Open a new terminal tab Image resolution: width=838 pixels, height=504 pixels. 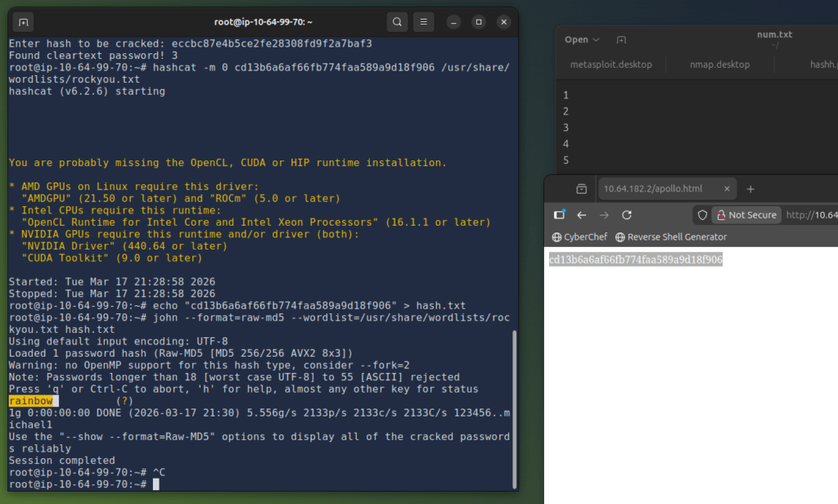tap(23, 22)
